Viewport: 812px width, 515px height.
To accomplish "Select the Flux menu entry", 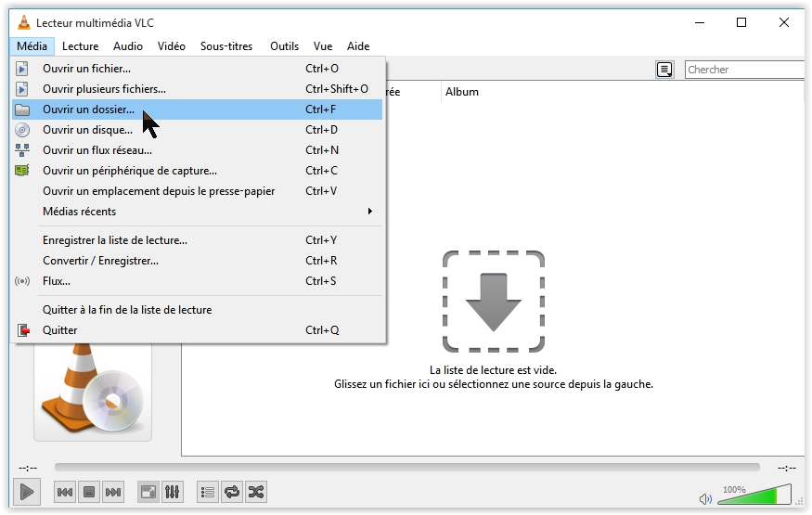I will click(x=198, y=281).
